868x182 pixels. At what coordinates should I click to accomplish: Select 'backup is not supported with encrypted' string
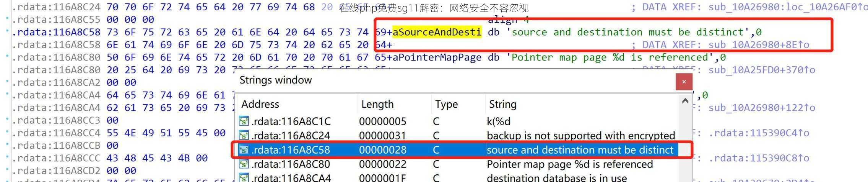pos(581,136)
